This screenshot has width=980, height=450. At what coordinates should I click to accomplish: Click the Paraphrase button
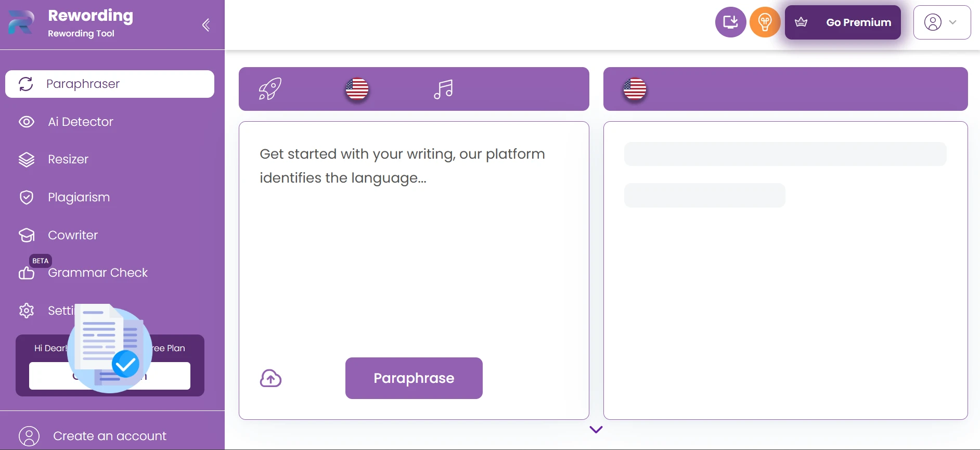coord(414,378)
